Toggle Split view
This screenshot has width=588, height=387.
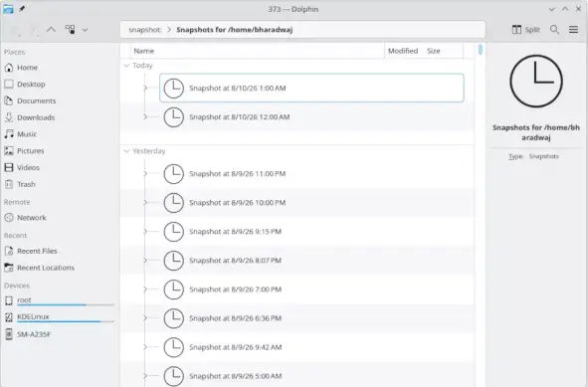(x=525, y=30)
